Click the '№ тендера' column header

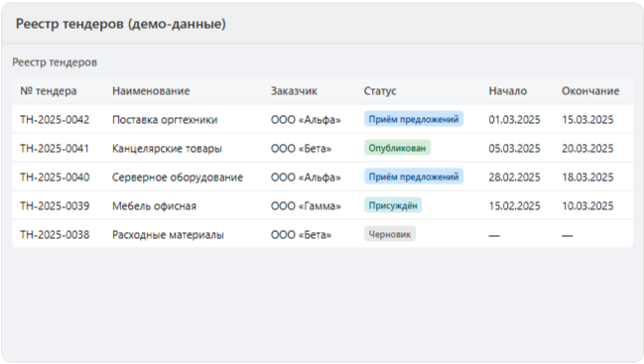click(49, 91)
